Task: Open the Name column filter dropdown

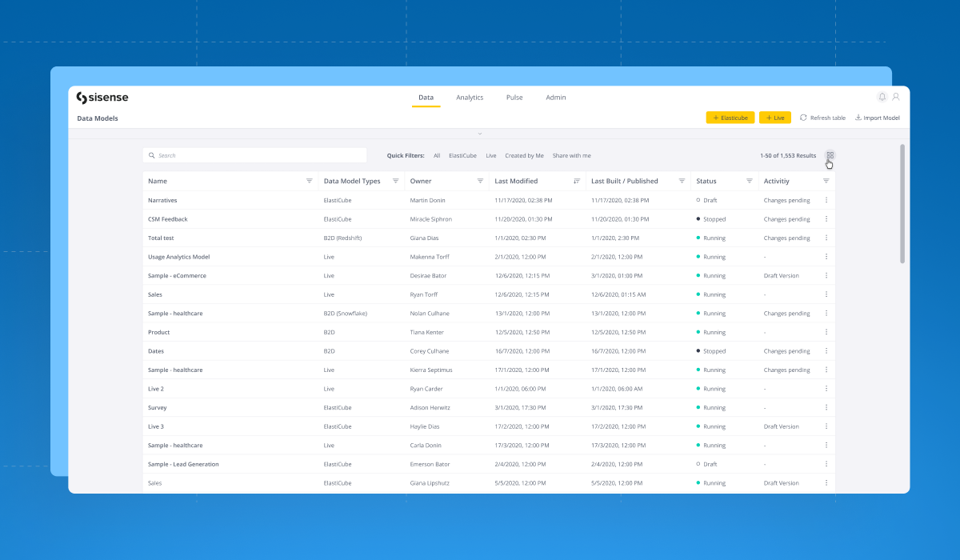Action: [310, 181]
